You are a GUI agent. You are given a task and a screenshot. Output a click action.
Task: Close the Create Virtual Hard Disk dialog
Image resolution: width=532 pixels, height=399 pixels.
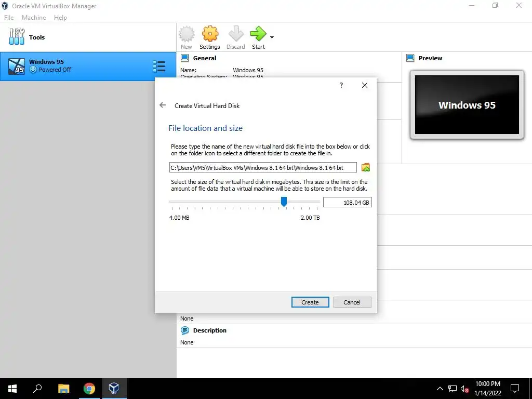(365, 85)
